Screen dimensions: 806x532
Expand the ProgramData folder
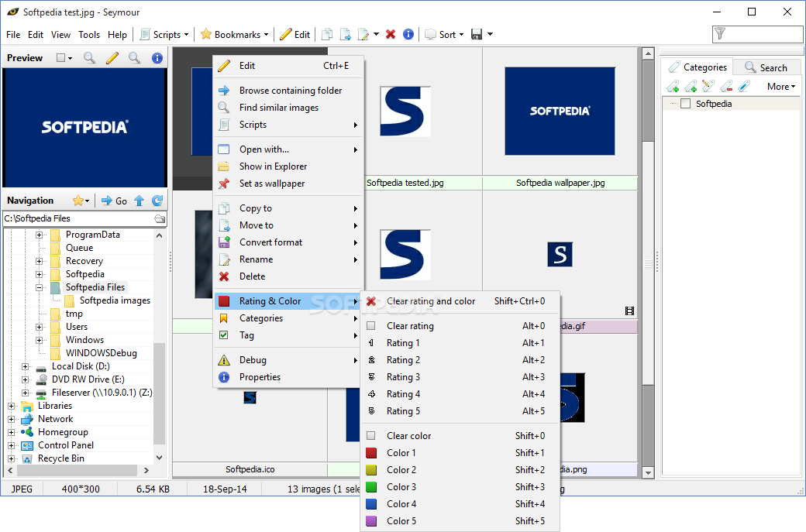pyautogui.click(x=39, y=235)
